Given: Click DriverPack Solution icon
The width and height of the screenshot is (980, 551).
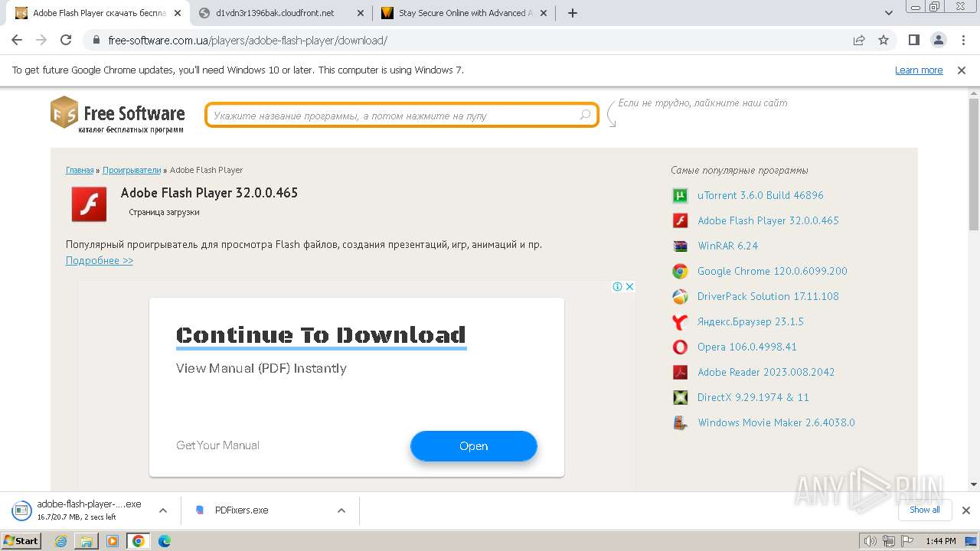Looking at the screenshot, I should tap(680, 296).
